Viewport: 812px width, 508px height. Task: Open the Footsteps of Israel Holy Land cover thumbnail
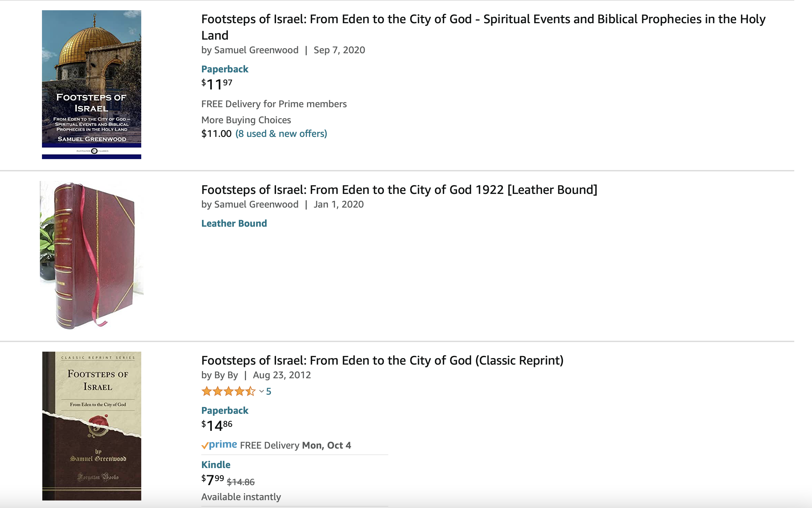91,84
